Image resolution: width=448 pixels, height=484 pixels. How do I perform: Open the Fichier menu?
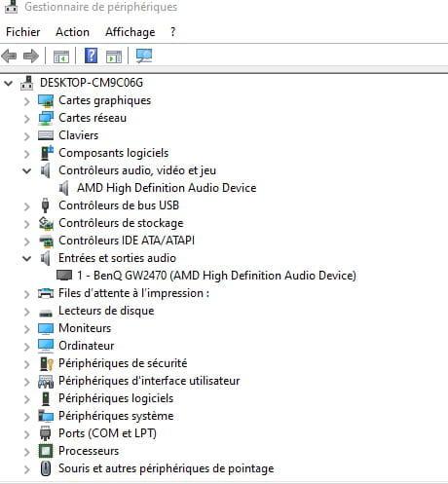point(23,32)
